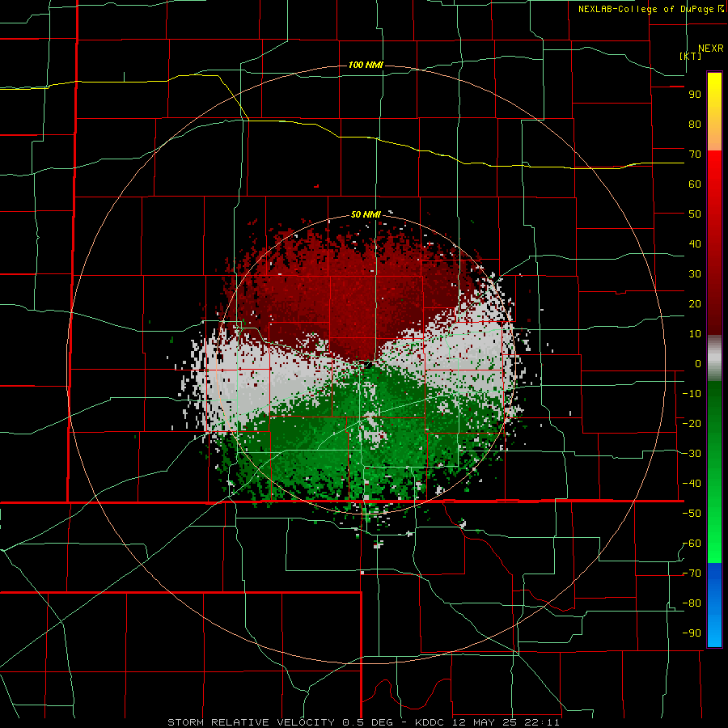Click the "12 MAY 25" date in footer
This screenshot has width=728, height=728.
point(485,722)
